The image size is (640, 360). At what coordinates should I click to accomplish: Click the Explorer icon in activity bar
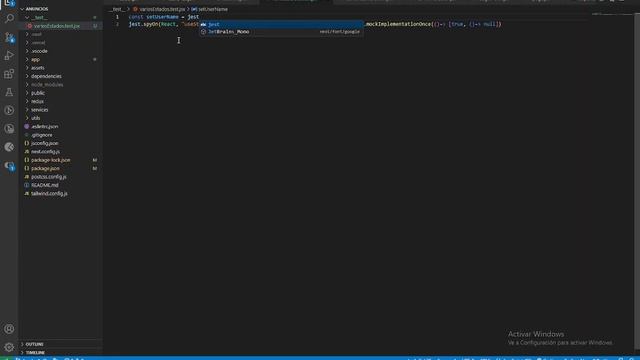pyautogui.click(x=9, y=3)
